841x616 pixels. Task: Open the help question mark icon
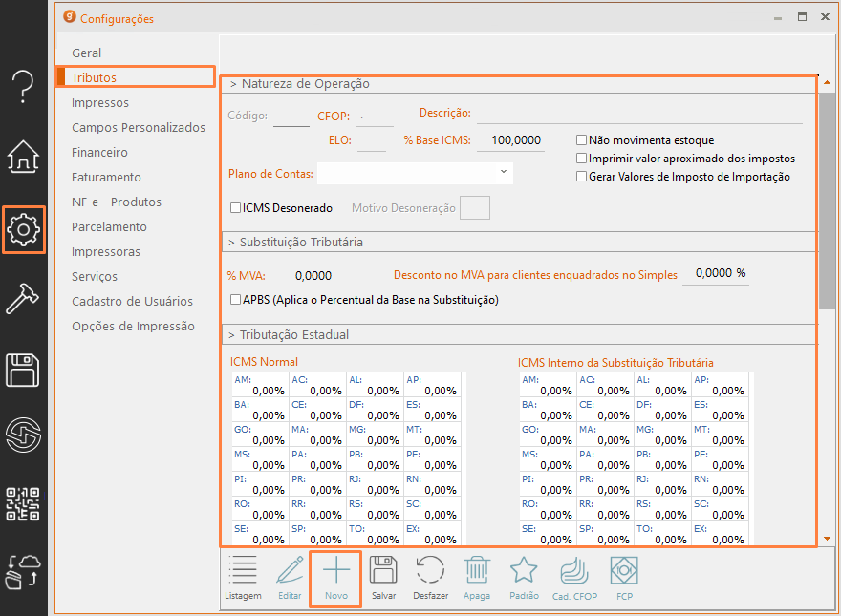pyautogui.click(x=23, y=86)
